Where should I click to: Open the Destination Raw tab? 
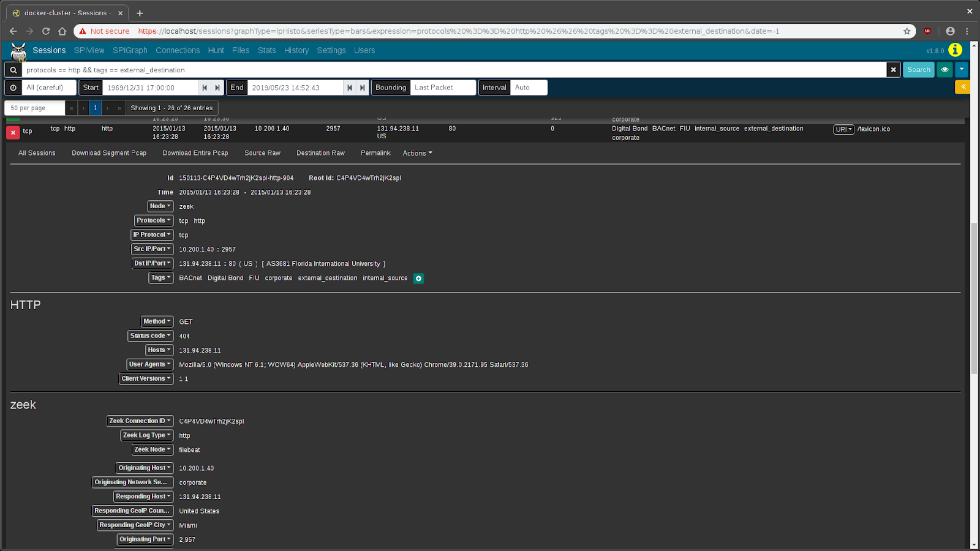[x=320, y=153]
